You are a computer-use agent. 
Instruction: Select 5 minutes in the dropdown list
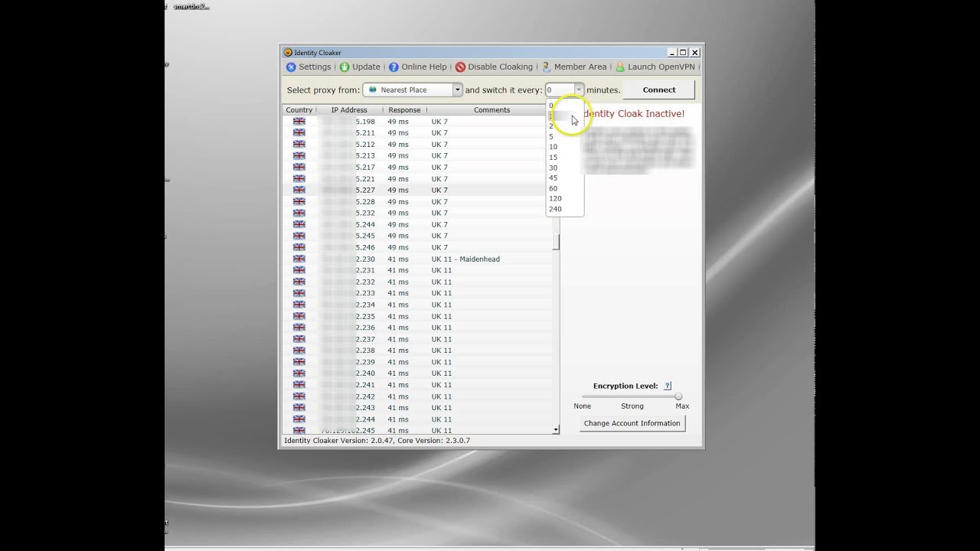pos(564,137)
